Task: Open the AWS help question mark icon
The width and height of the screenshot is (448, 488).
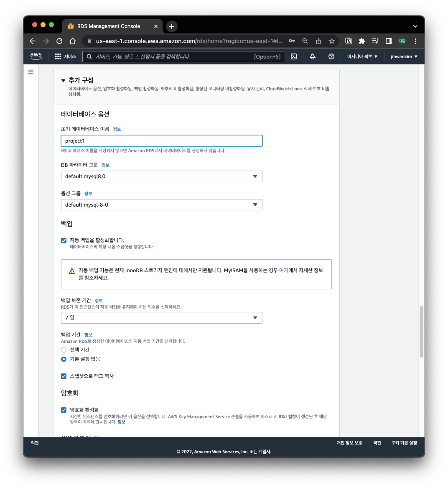Action: pyautogui.click(x=331, y=56)
